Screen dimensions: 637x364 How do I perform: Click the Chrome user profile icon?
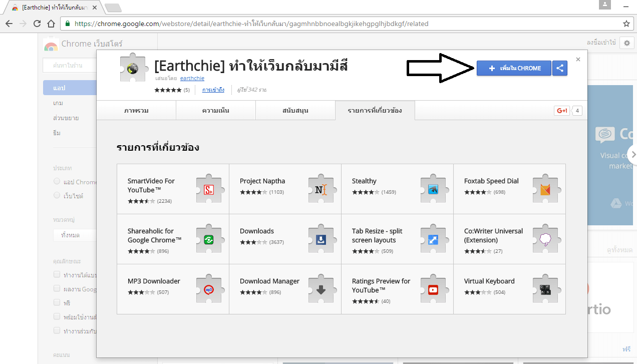point(605,5)
